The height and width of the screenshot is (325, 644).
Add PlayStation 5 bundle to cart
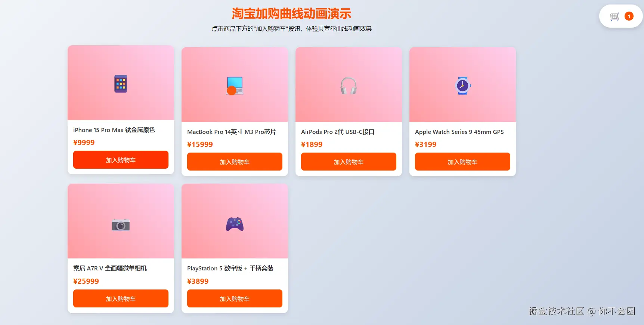point(235,298)
